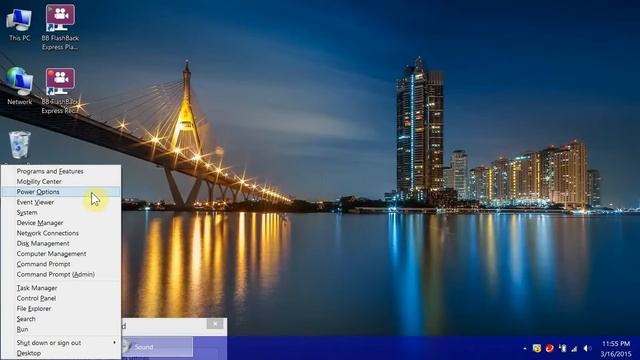Viewport: 640px width, 360px height.
Task: Open Disk Management from the menu
Action: pyautogui.click(x=61, y=243)
